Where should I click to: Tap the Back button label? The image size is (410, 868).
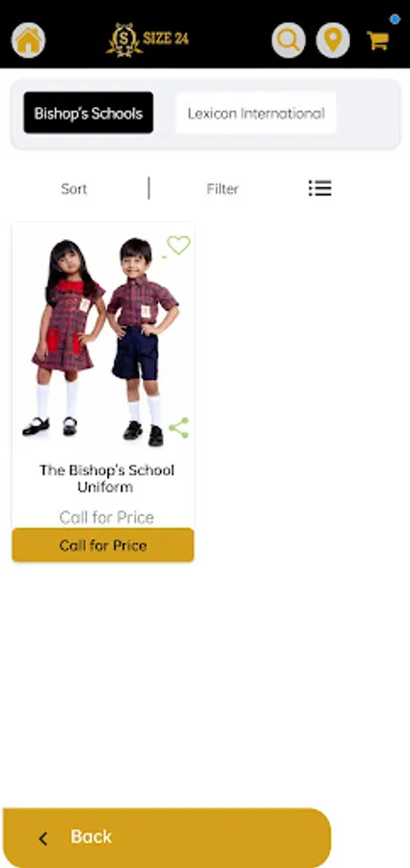[x=92, y=836]
